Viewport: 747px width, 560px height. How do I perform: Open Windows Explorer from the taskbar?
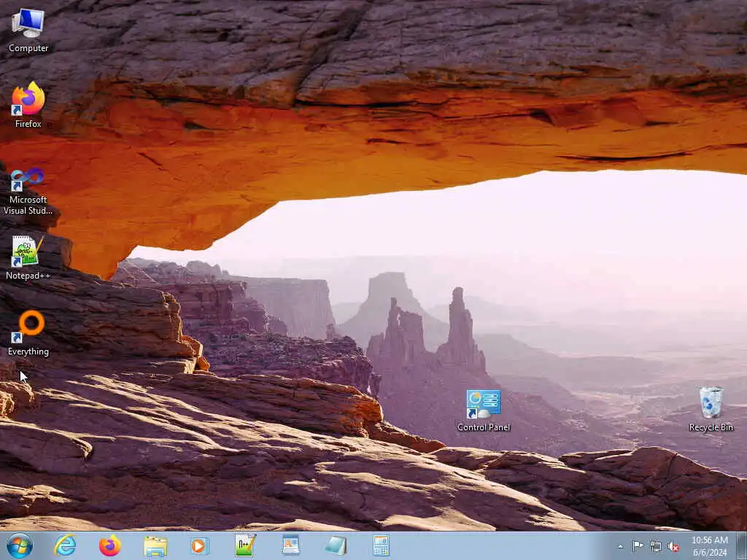(155, 546)
